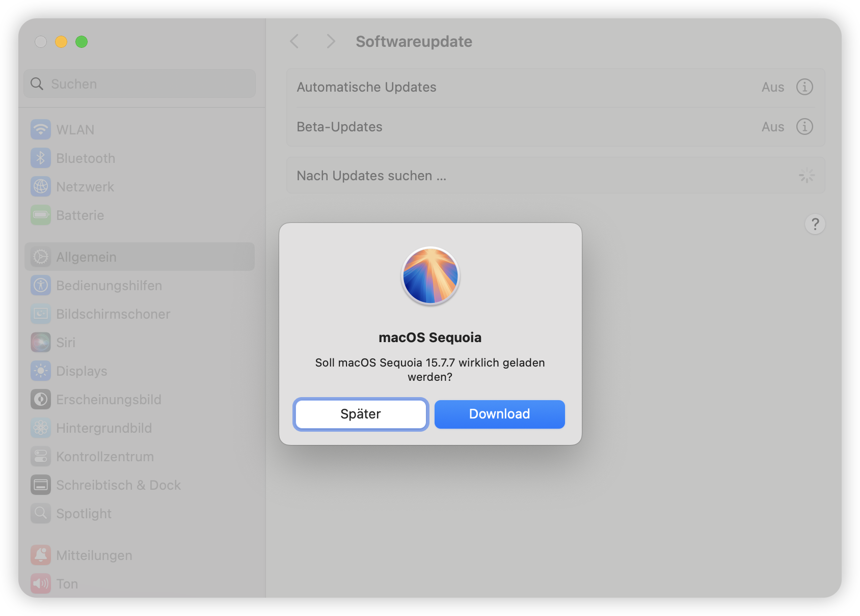Minimize the window with yellow button
Image resolution: width=860 pixels, height=616 pixels.
[x=61, y=42]
